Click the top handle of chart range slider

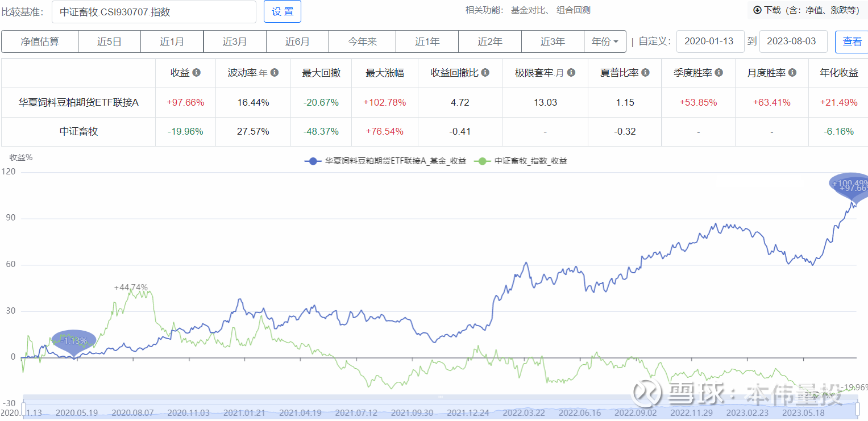coord(440,396)
